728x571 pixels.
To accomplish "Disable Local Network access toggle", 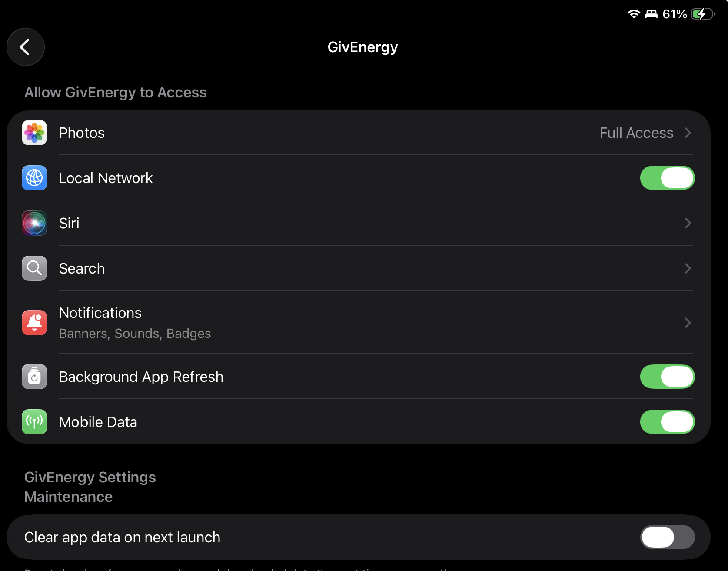I will [667, 178].
